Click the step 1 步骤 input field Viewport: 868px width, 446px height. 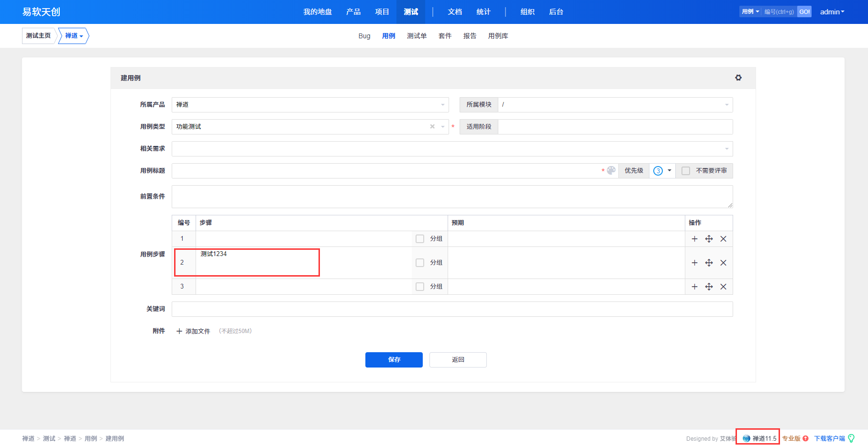[304, 239]
